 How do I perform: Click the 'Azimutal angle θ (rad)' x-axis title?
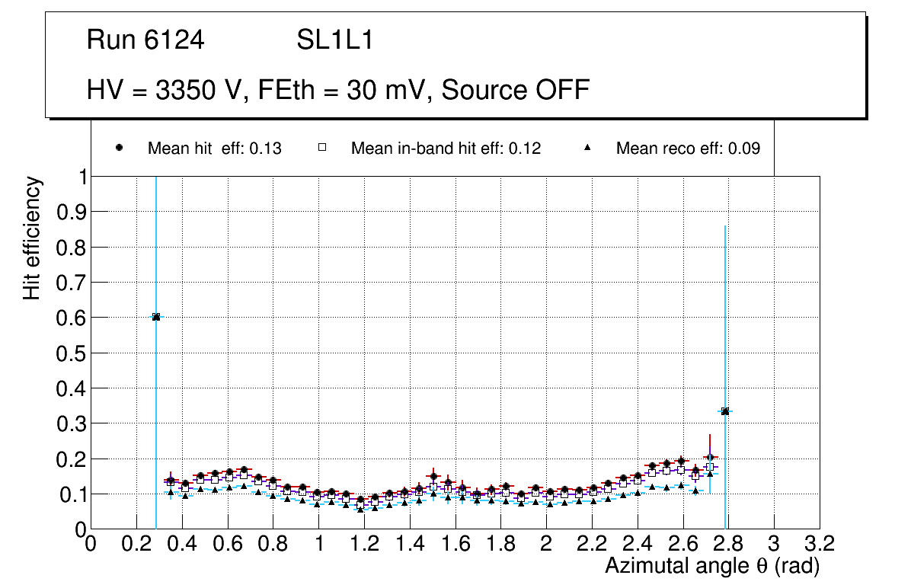point(711,567)
